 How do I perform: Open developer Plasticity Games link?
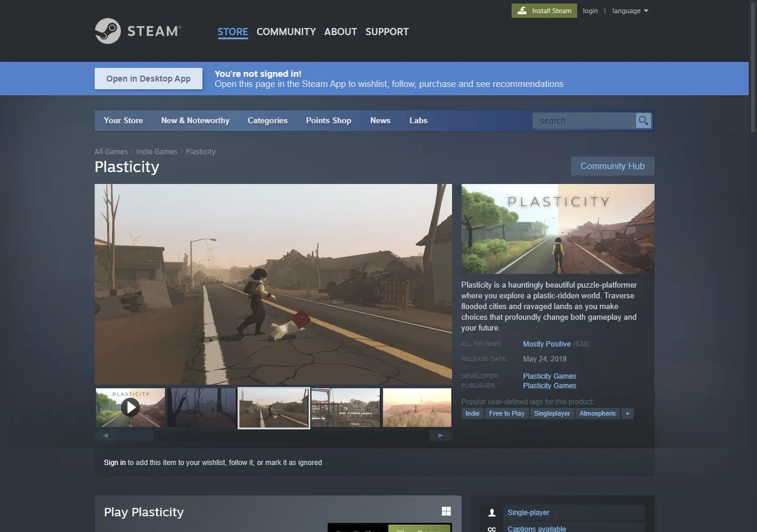point(549,376)
